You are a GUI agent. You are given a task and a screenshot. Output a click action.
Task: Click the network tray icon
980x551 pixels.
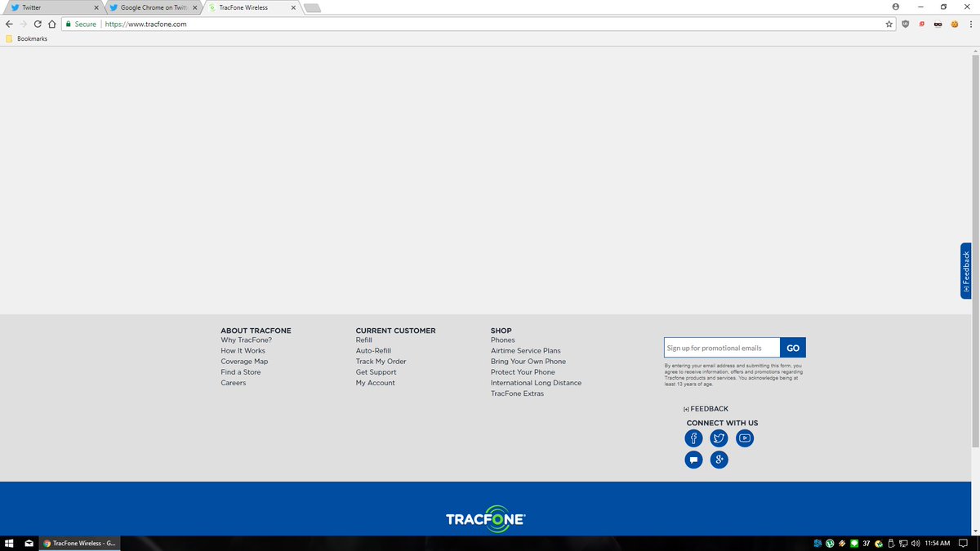pyautogui.click(x=903, y=543)
